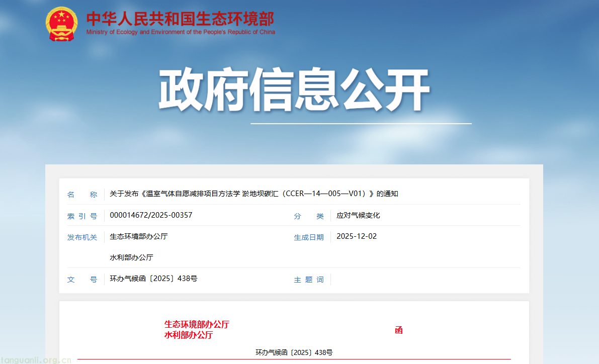The width and height of the screenshot is (599, 364).
Task: Click the 分类 category label
Action: (x=308, y=216)
